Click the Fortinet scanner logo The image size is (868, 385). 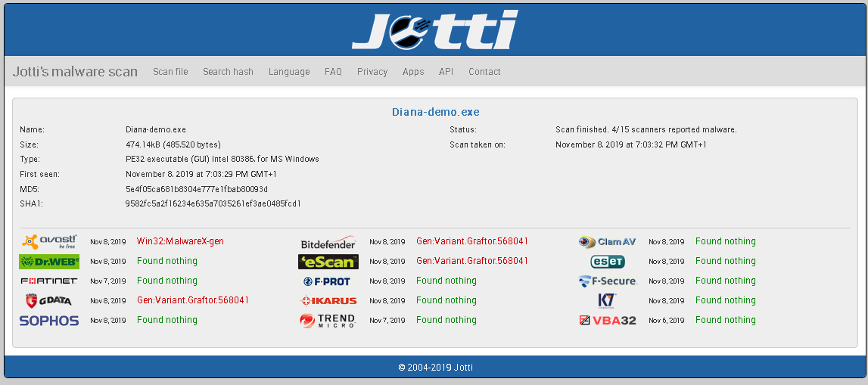tap(49, 281)
